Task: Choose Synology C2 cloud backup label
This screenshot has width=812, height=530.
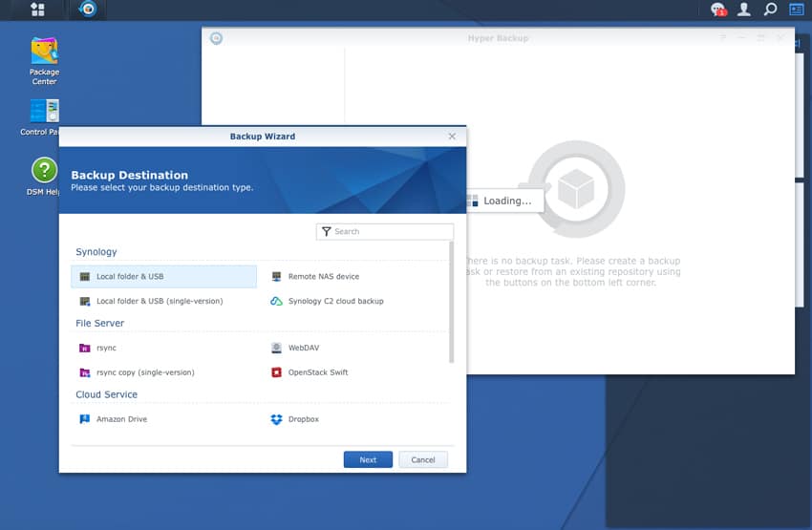Action: pyautogui.click(x=336, y=301)
